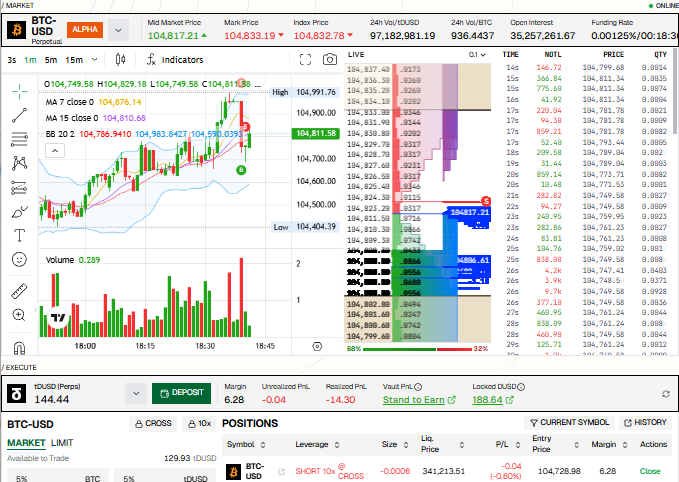Open positions HISTORY

645,422
